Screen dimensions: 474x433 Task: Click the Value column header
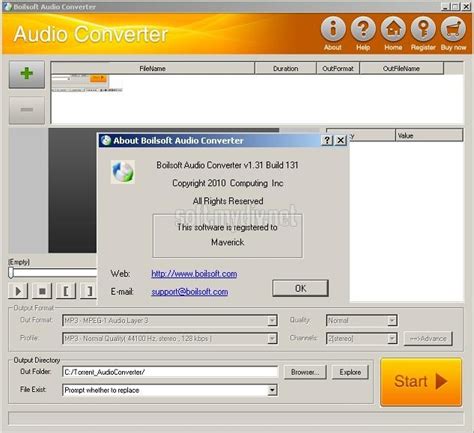pyautogui.click(x=429, y=136)
